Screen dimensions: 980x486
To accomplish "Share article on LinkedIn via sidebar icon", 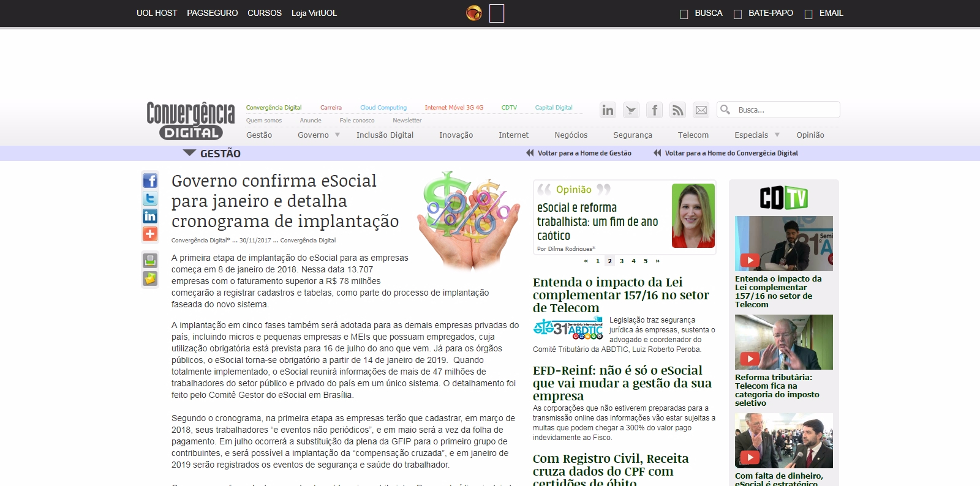I will [150, 216].
